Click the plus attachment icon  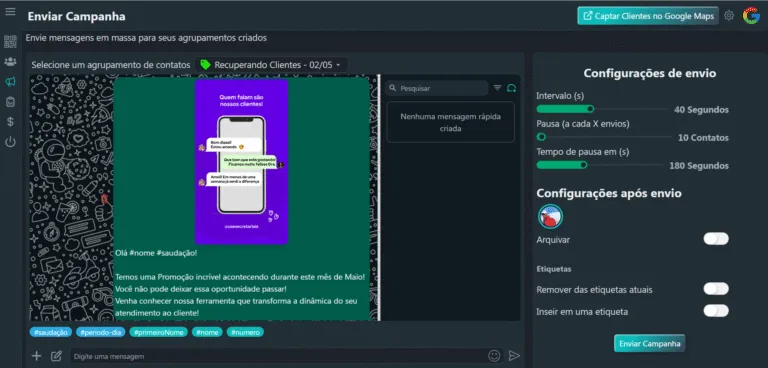37,356
